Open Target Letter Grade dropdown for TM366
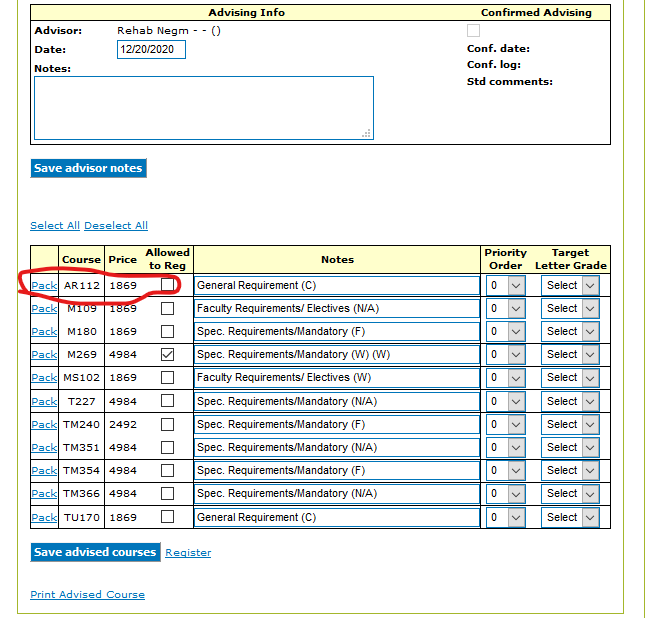The image size is (657, 618). pos(570,494)
